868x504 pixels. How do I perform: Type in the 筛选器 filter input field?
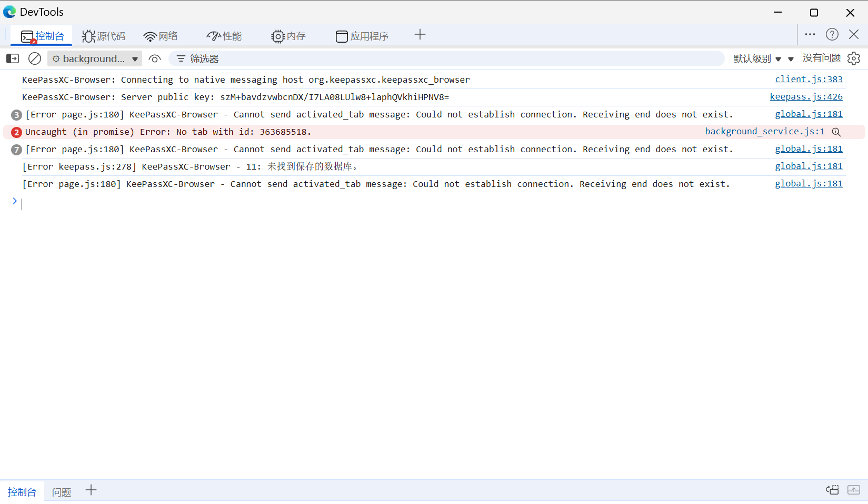(x=368, y=58)
